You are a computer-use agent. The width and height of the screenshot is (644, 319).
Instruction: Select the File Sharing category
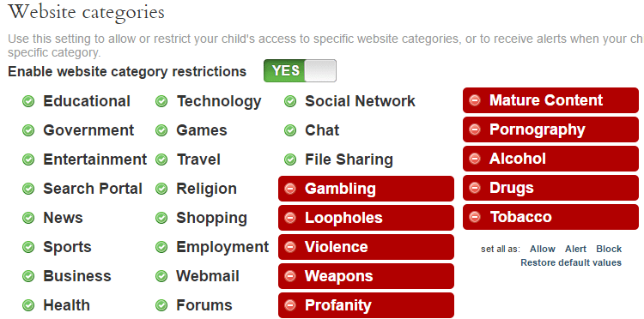click(349, 159)
